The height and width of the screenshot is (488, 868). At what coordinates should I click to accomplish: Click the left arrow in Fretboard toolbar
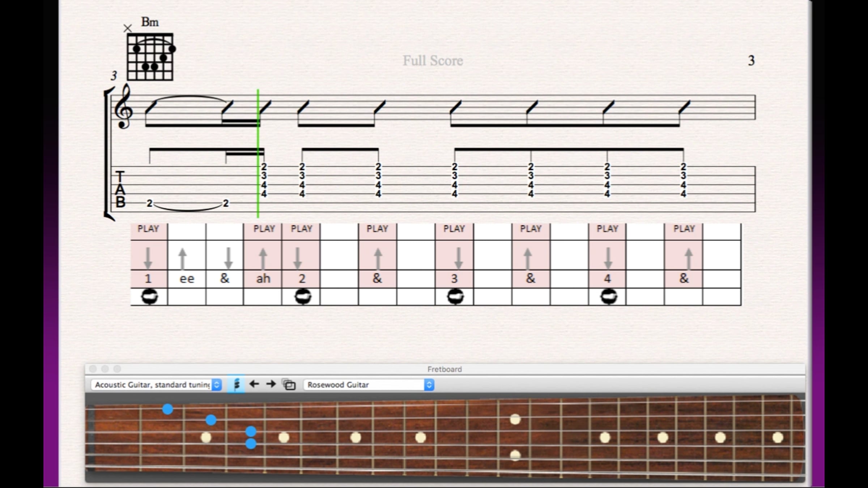click(x=254, y=384)
